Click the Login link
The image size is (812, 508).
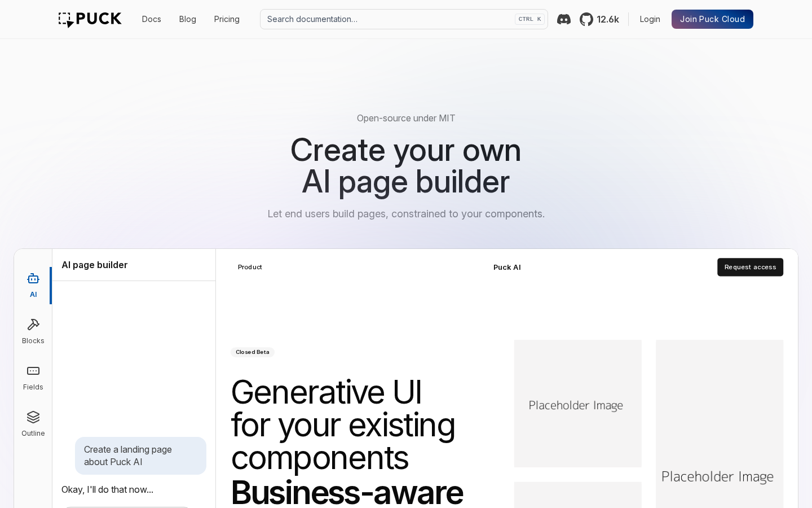(650, 19)
